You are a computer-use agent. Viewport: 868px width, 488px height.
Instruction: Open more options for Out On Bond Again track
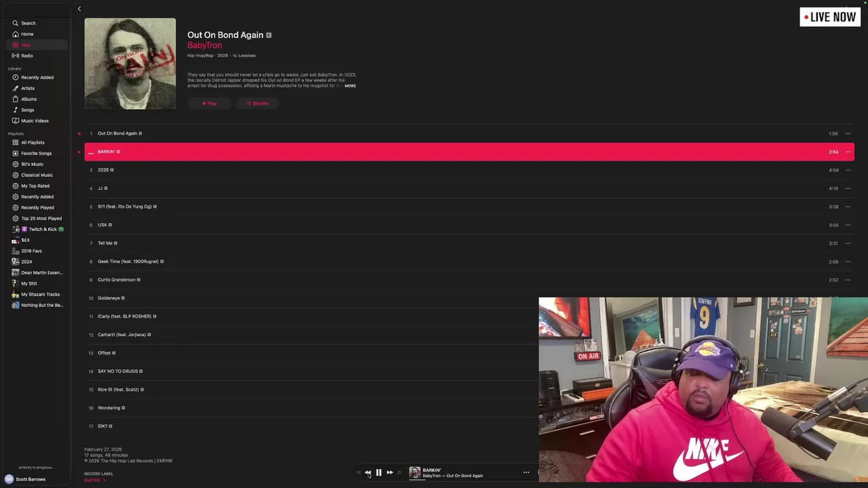pyautogui.click(x=848, y=134)
